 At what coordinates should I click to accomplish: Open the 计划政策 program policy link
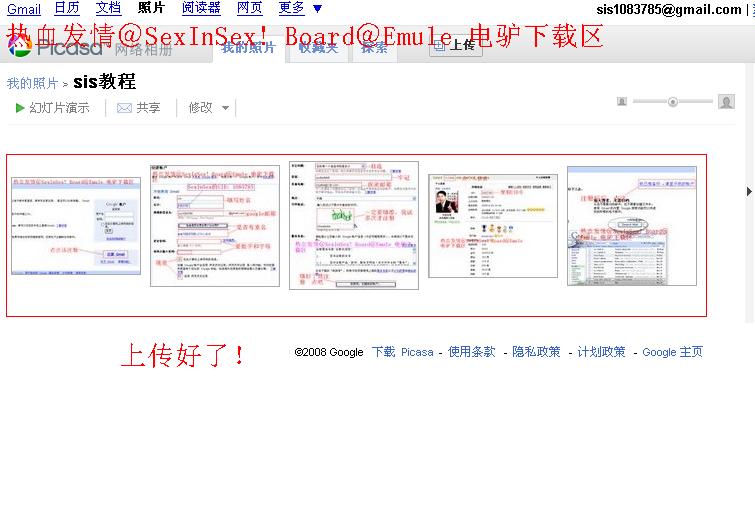click(601, 352)
